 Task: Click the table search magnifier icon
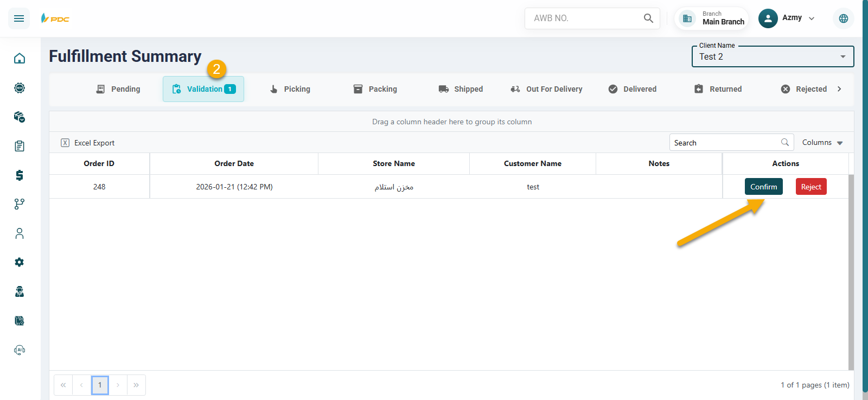click(784, 142)
